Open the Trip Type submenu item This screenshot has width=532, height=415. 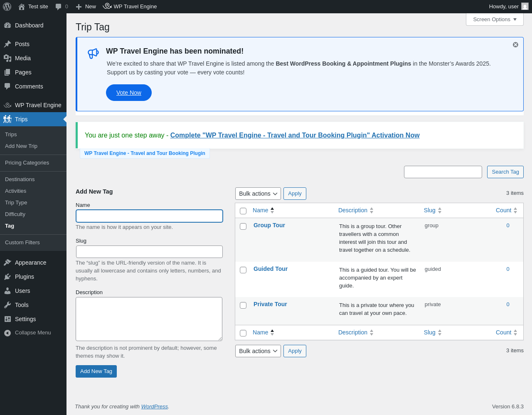tap(16, 203)
